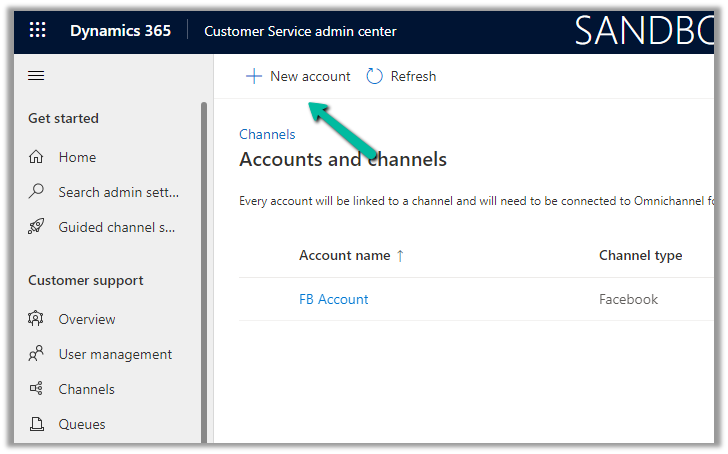The image size is (728, 454).
Task: Click the sidebar vertical scrollbar
Action: [x=204, y=270]
